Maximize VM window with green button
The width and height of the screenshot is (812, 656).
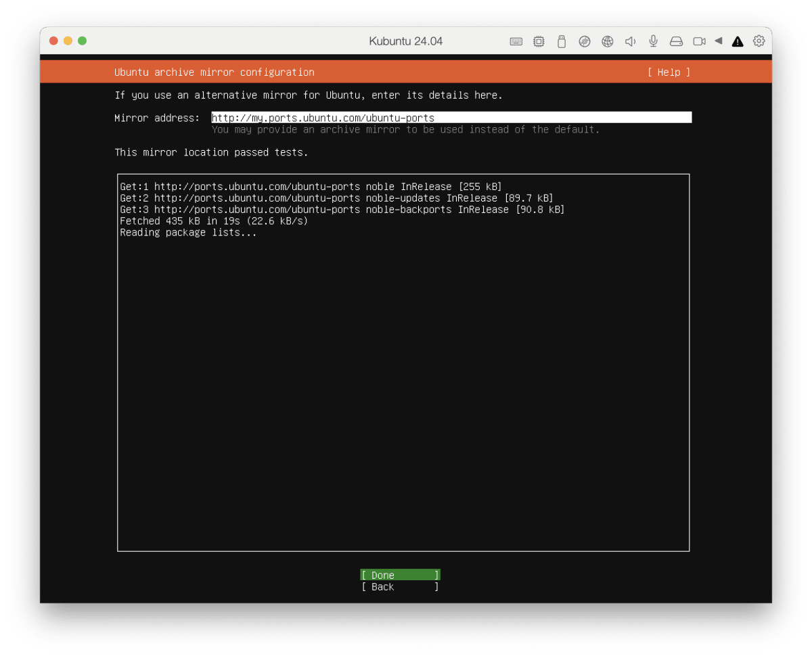click(82, 41)
